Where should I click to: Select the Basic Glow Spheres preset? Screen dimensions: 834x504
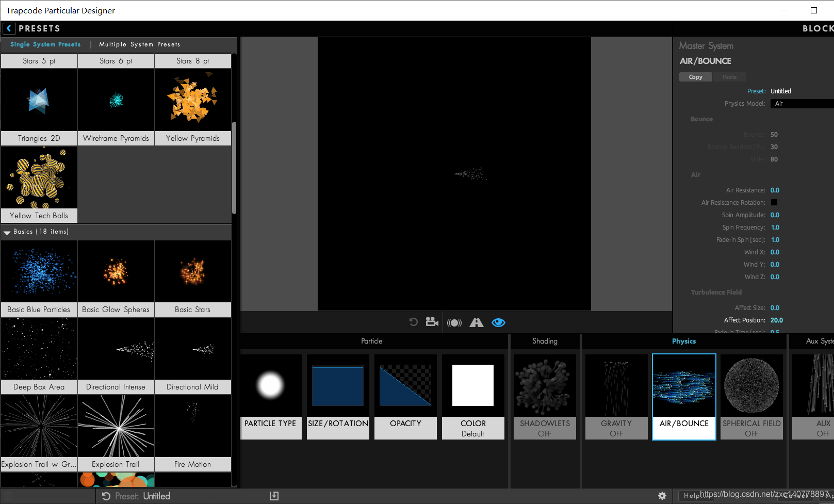pos(116,278)
